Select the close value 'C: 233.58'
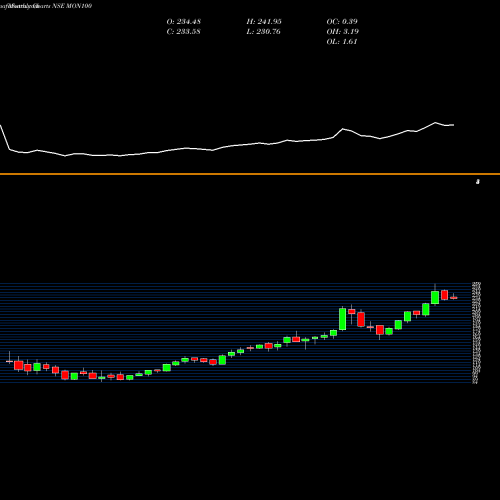This screenshot has height=500, width=500. click(x=184, y=31)
